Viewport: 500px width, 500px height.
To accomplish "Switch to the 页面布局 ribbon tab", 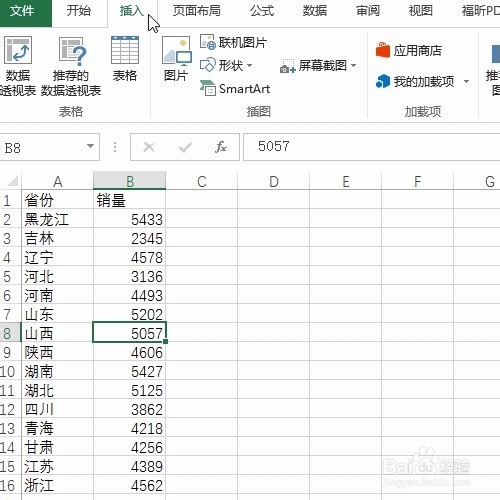I will pos(197,11).
